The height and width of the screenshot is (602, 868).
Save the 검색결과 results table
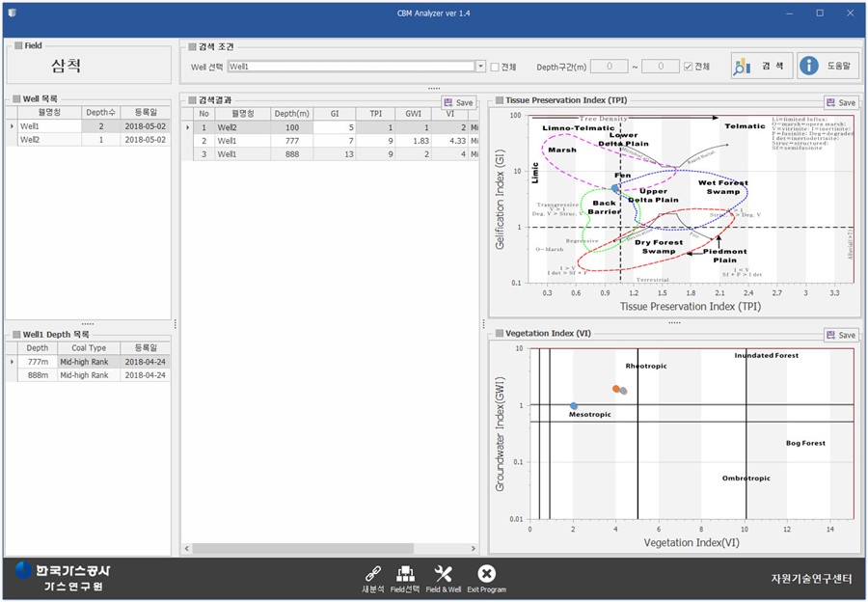coord(458,102)
